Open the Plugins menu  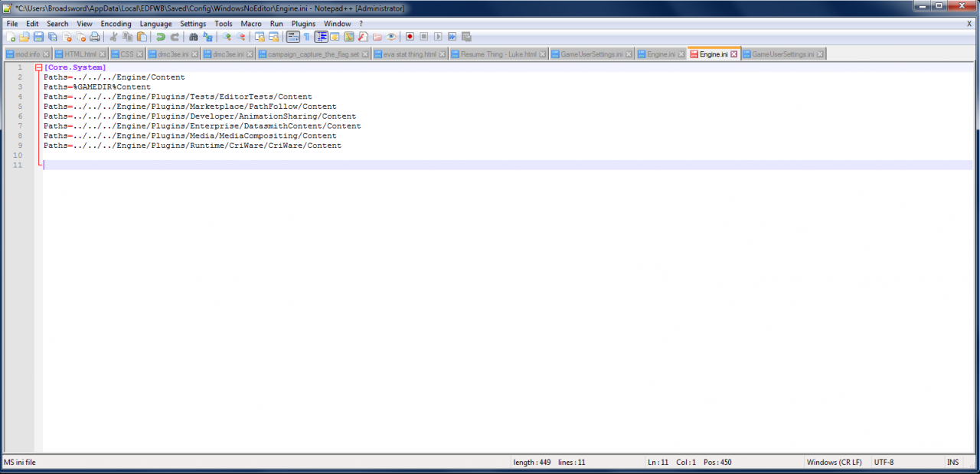click(x=303, y=24)
